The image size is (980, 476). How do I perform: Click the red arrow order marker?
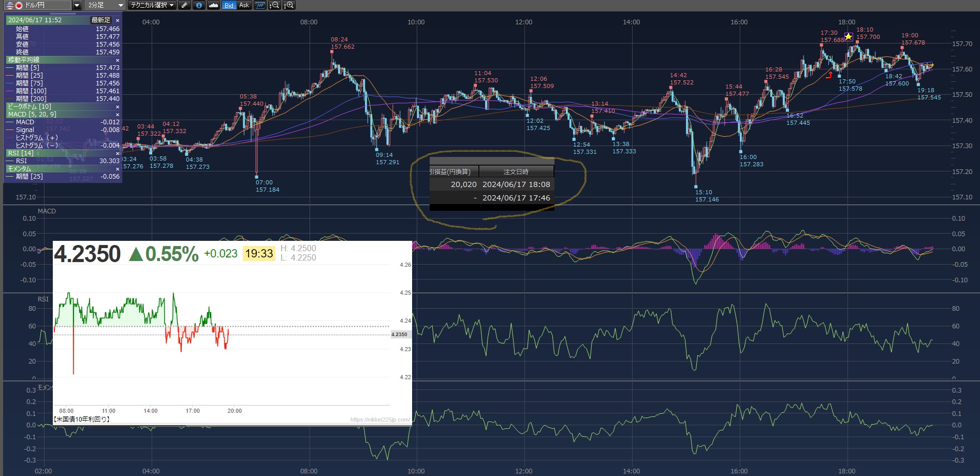click(829, 75)
